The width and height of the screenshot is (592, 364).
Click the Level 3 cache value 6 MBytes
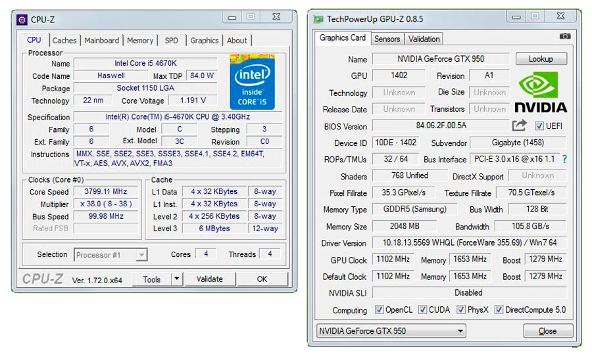click(x=214, y=229)
